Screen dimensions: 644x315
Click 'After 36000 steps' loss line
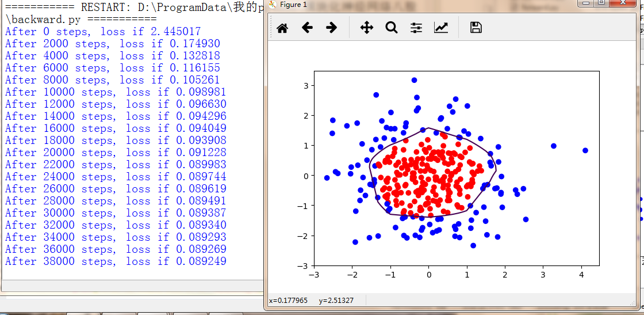pyautogui.click(x=116, y=249)
